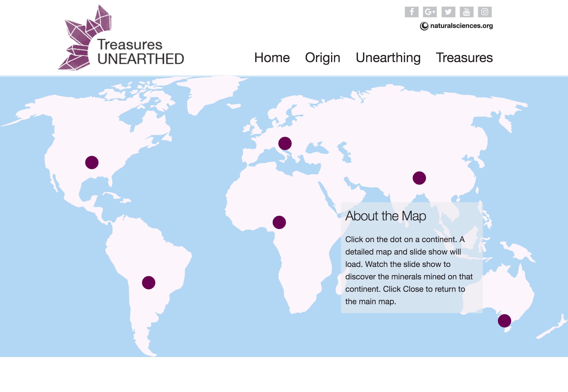Click the 'Click on the dot' instruction text
This screenshot has width=568, height=392.
[x=409, y=270]
